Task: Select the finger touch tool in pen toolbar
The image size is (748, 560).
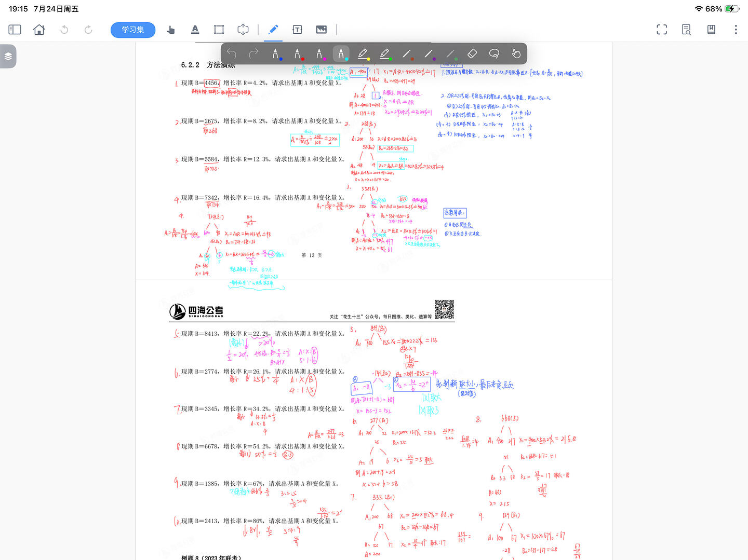Action: pos(516,53)
